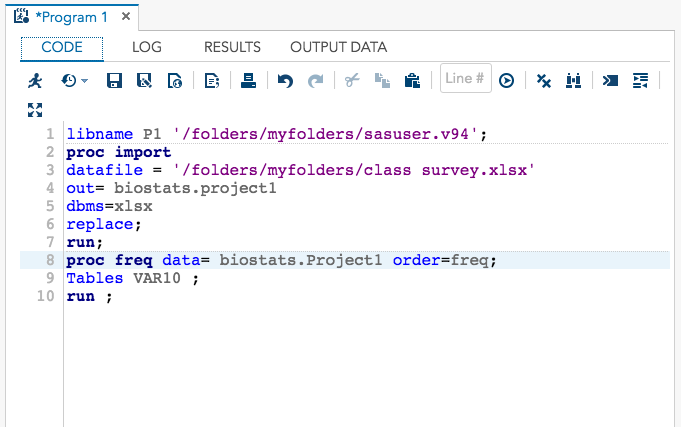Screen dimensions: 681x427
Task: Click the Program 1 tab icon
Action: coord(21,17)
